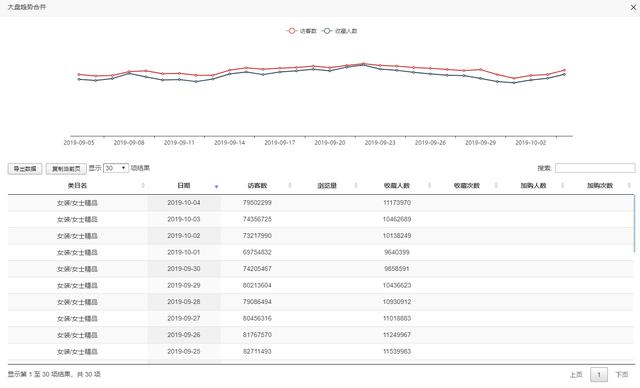
Task: Select the date cell 2019-09-30
Action: pyautogui.click(x=184, y=269)
